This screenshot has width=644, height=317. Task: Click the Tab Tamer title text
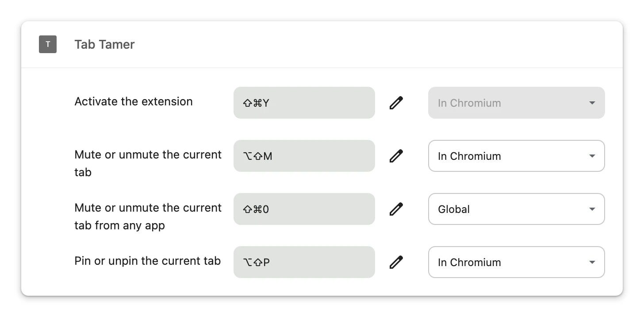click(104, 44)
